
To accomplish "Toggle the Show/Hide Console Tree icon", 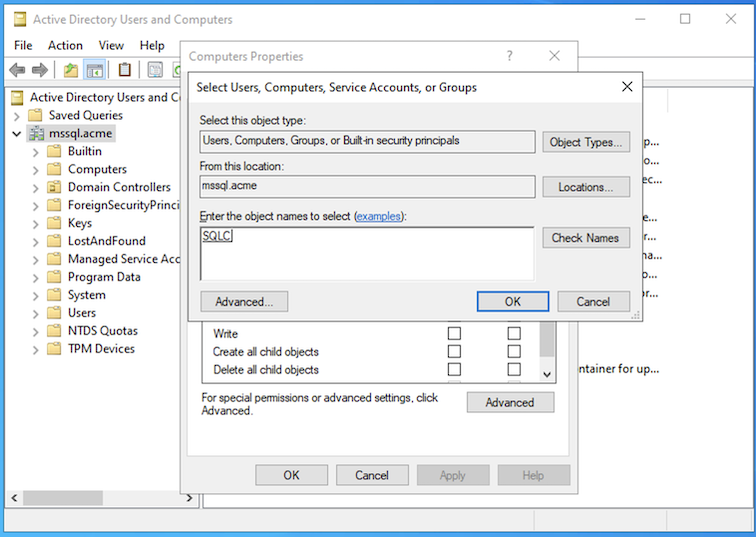I will coord(94,70).
